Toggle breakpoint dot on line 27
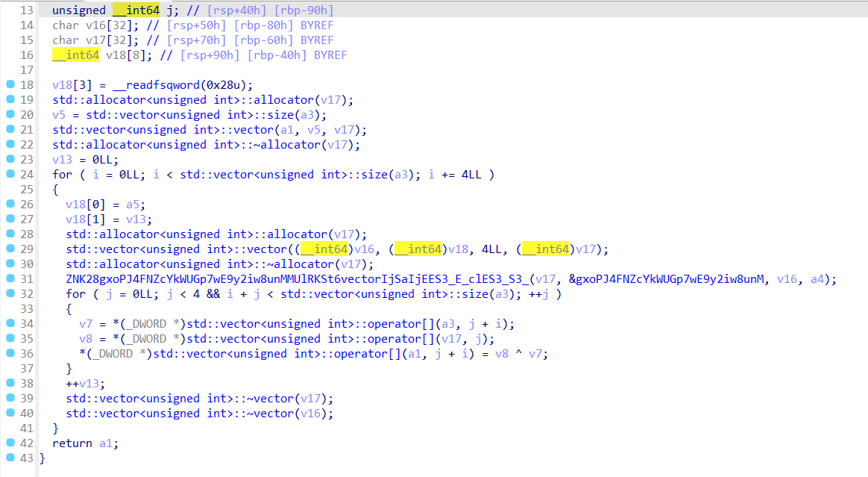Screen dimensions: 868x477 point(10,219)
